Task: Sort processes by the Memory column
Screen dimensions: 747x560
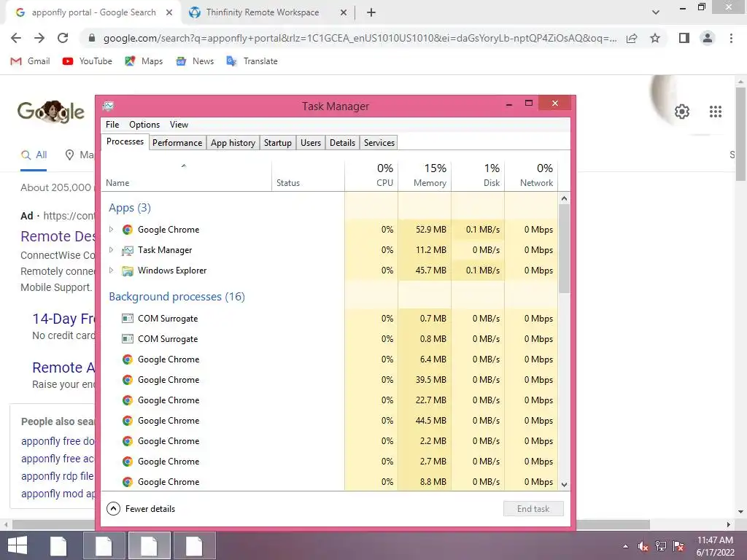Action: click(x=425, y=176)
